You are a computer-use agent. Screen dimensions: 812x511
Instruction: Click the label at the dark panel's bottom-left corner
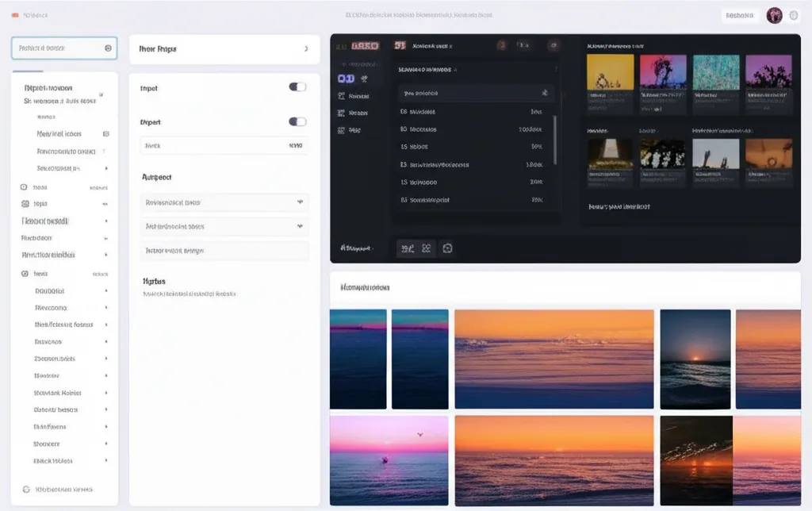pyautogui.click(x=355, y=248)
